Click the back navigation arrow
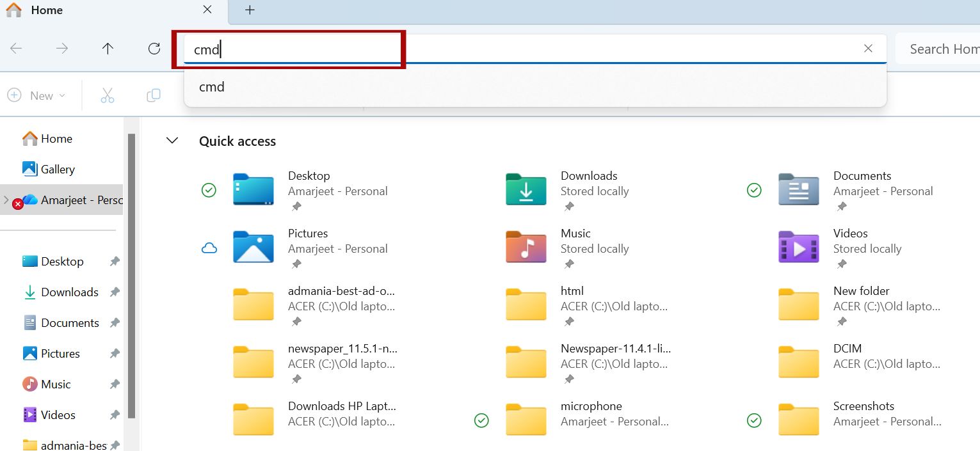980x451 pixels. [x=15, y=48]
